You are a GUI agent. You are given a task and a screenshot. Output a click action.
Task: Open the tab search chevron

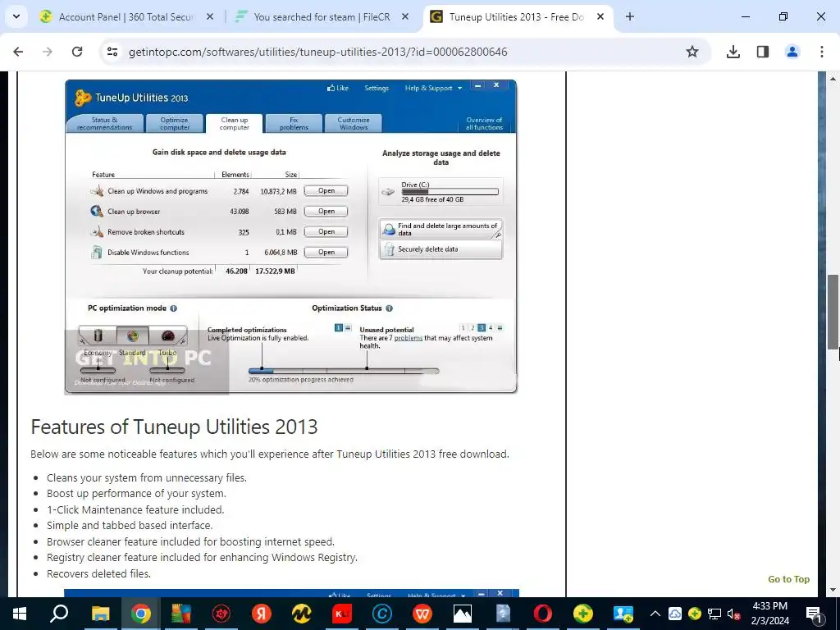(16, 16)
